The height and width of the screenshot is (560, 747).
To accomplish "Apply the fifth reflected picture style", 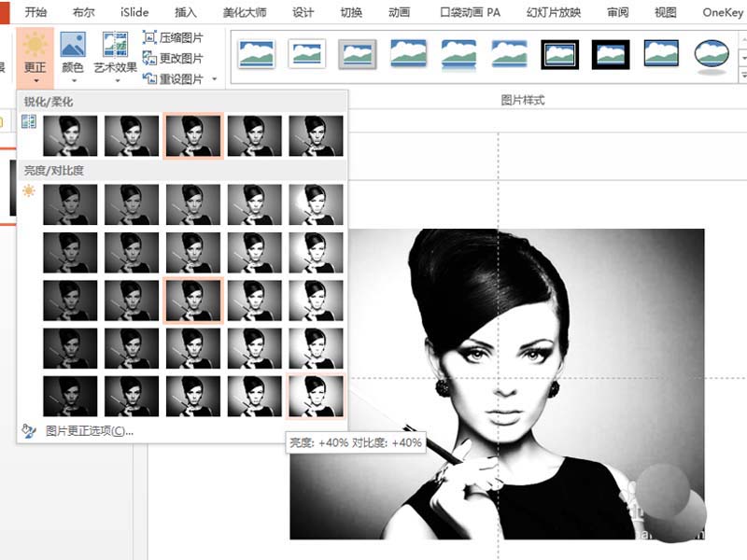I will coord(458,54).
